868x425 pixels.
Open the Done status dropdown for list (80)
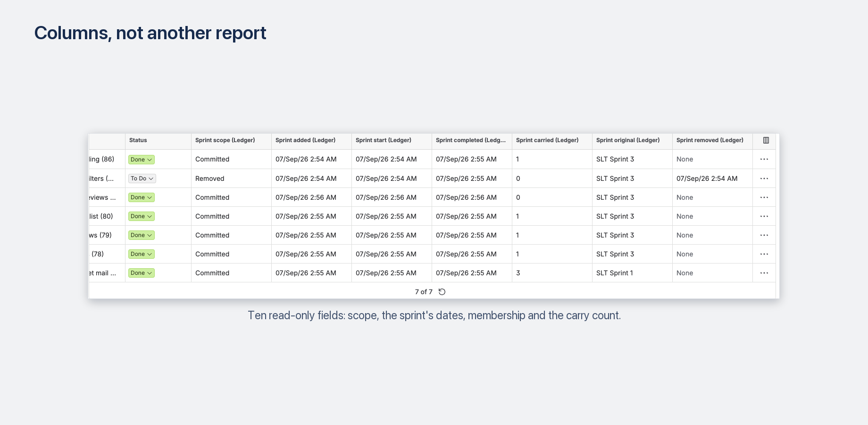point(142,216)
